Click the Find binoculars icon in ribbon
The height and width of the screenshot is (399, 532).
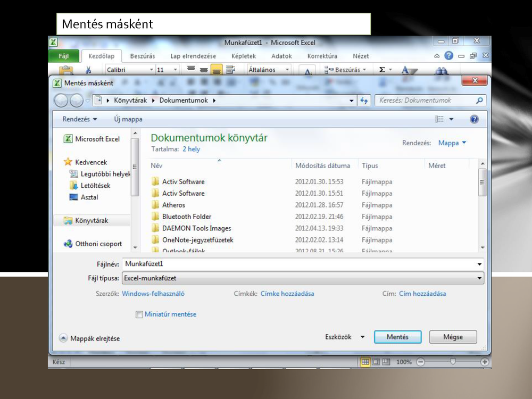click(442, 70)
